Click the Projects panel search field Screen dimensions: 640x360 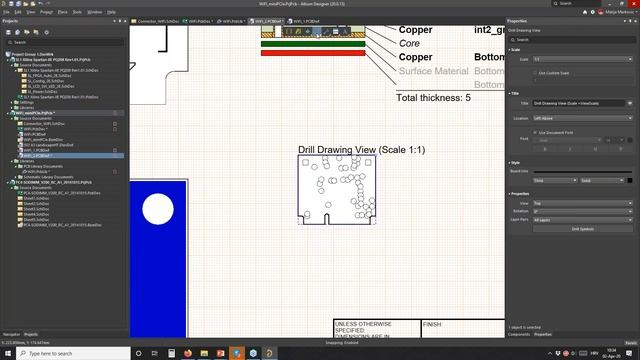(x=64, y=42)
